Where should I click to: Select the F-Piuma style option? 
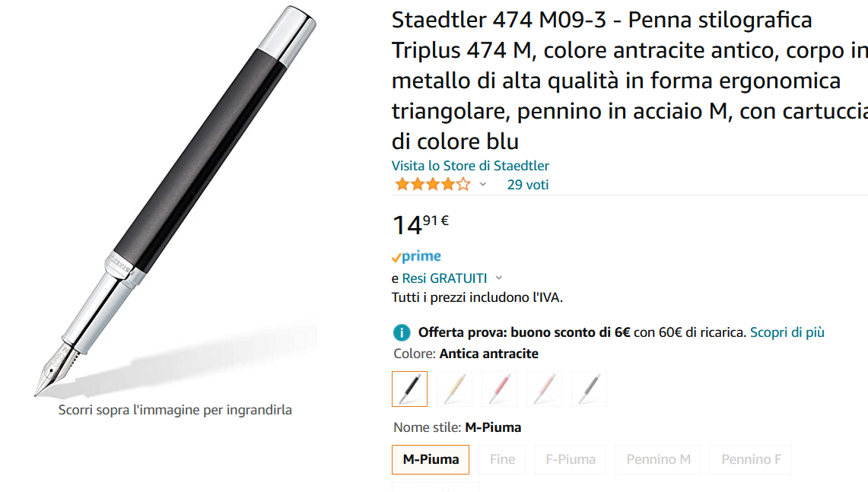click(x=571, y=459)
